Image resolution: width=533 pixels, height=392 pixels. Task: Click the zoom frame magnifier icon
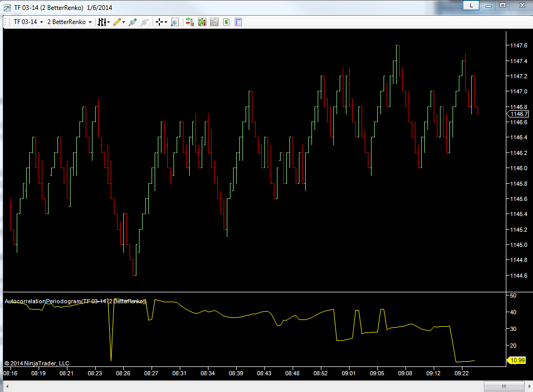pos(175,22)
